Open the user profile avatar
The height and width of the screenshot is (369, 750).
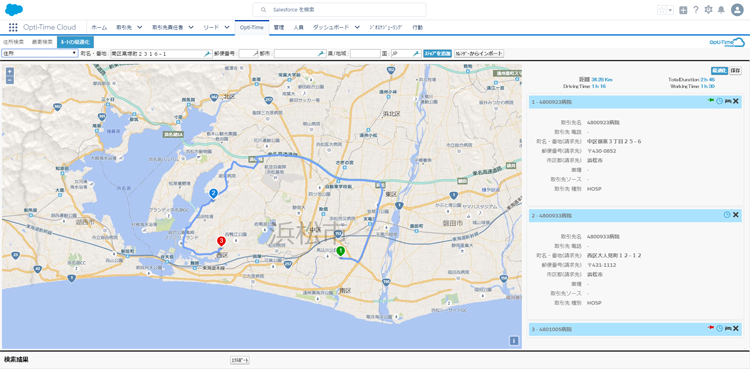pyautogui.click(x=737, y=10)
